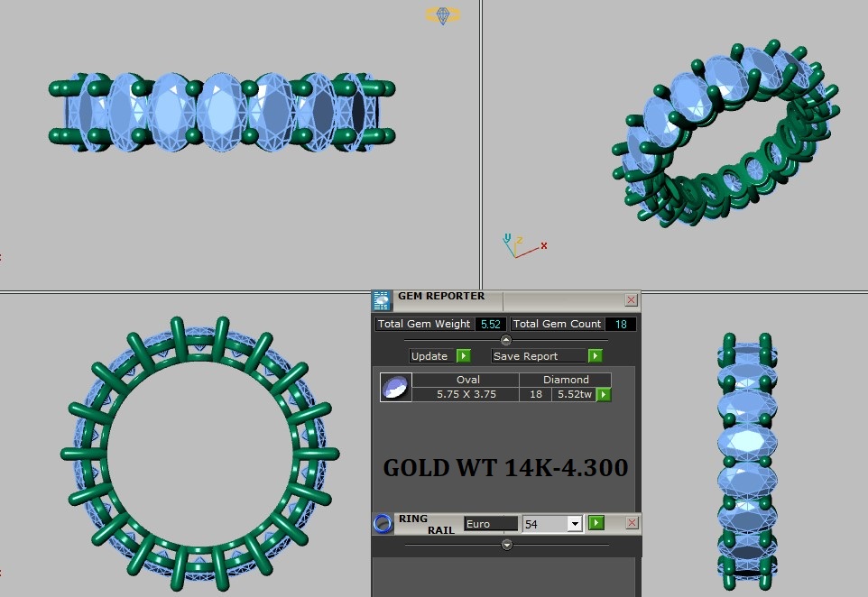The width and height of the screenshot is (868, 597).
Task: Collapse the Gem Reporter header arrow
Action: [x=505, y=340]
